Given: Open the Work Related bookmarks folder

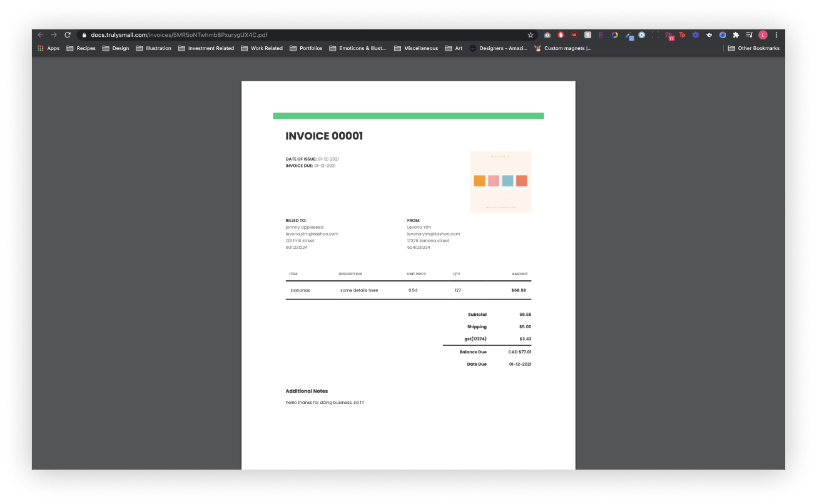Looking at the screenshot, I should click(261, 48).
